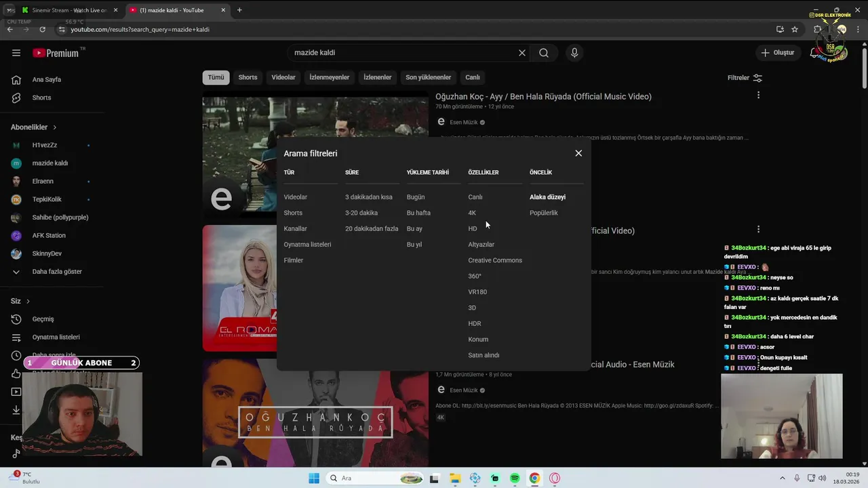
Task: Filter type by Shorts in dialog
Action: [x=293, y=213]
